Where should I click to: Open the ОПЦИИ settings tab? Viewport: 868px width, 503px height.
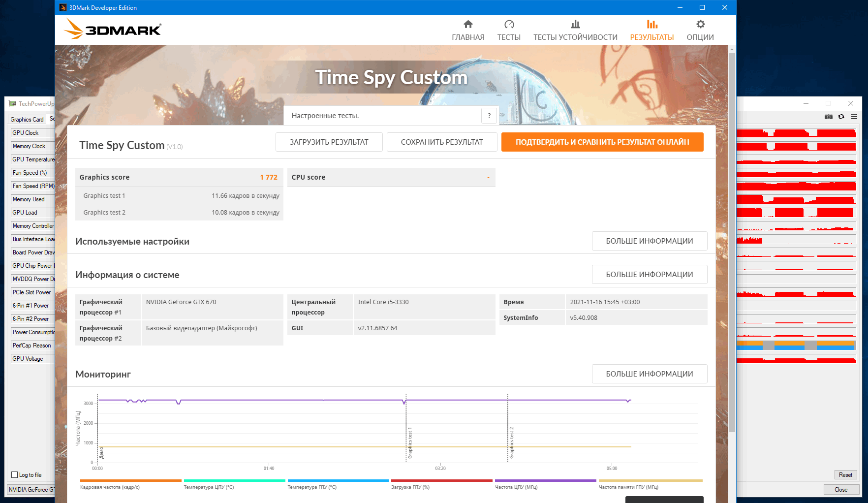tap(700, 31)
